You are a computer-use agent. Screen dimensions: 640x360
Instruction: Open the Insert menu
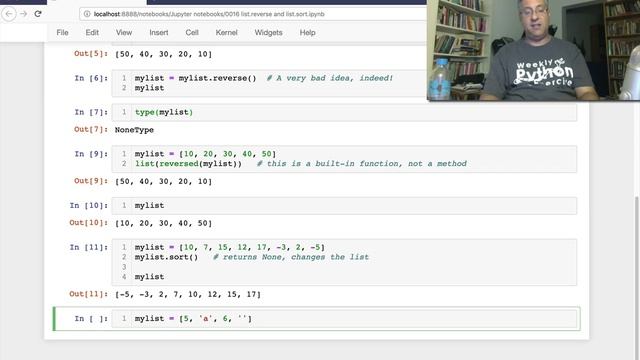[x=159, y=33]
